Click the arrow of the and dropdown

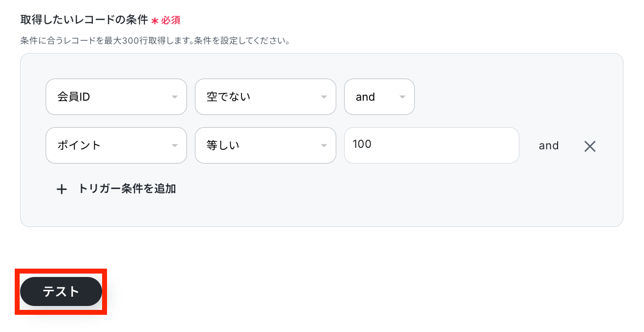[402, 97]
